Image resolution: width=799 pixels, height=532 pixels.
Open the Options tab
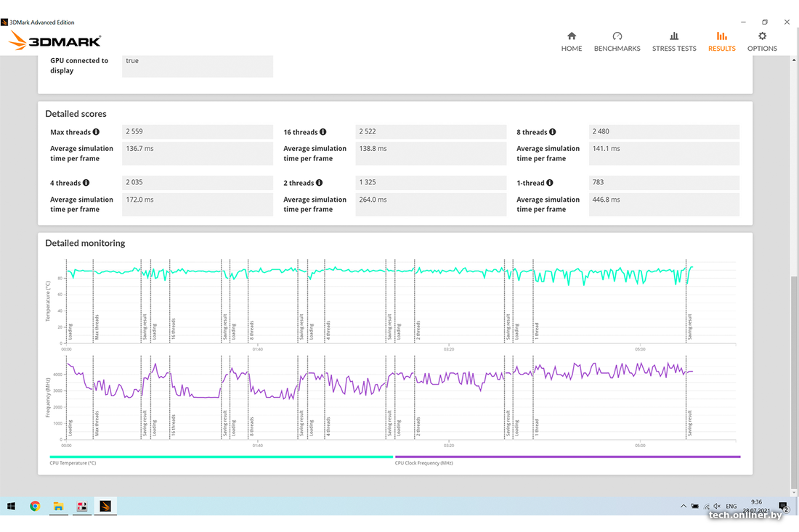click(762, 41)
